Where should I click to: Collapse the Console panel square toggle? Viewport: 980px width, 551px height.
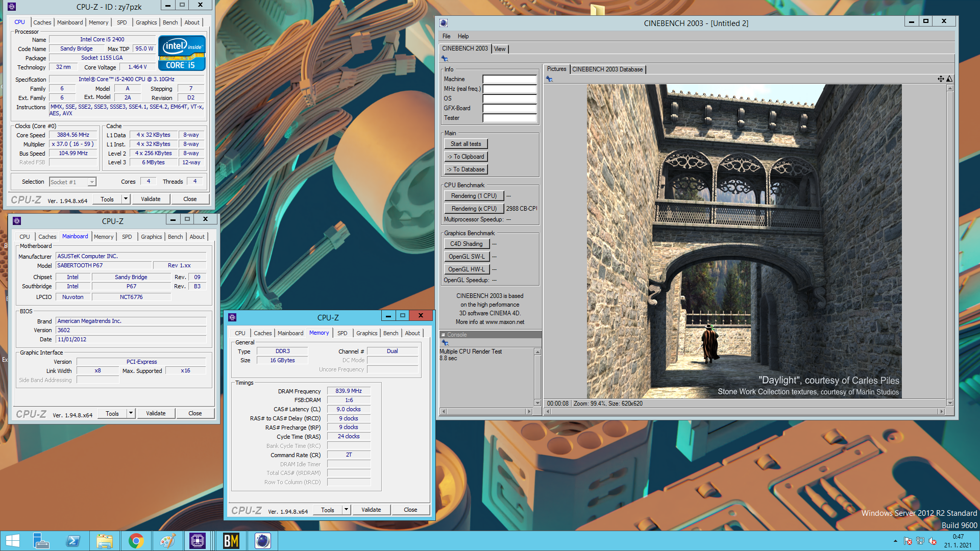tap(443, 335)
